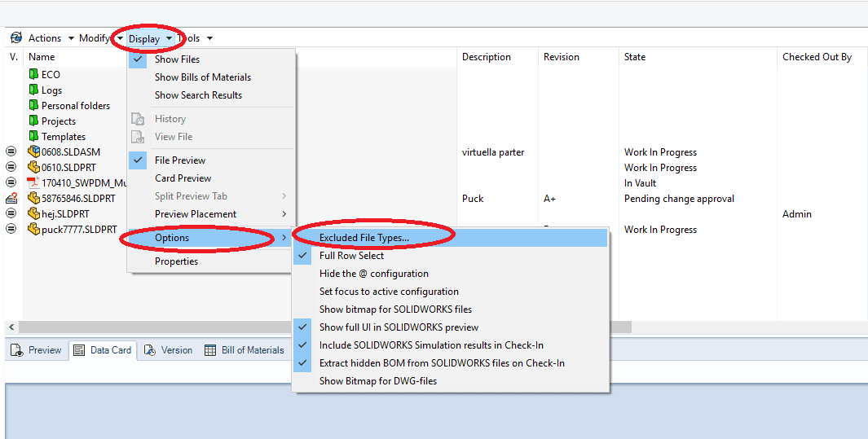Viewport: 868px width, 439px height.
Task: Expand the Preview Placement submenu
Action: (x=196, y=214)
